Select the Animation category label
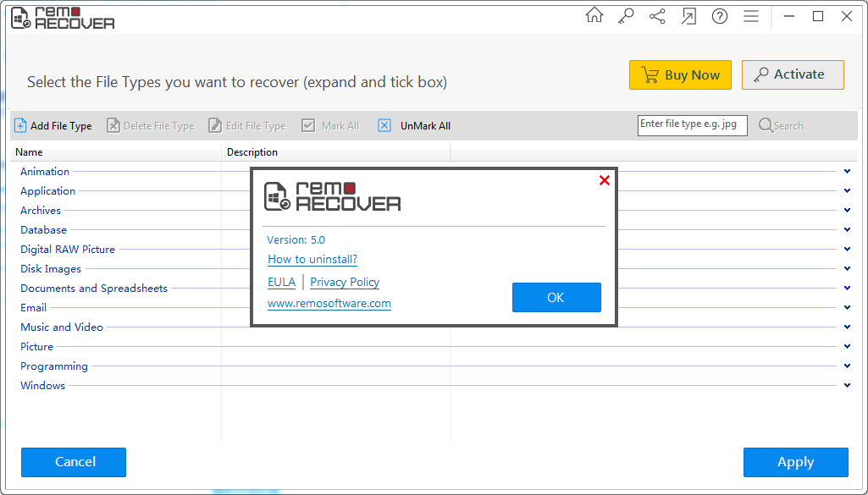 point(45,172)
